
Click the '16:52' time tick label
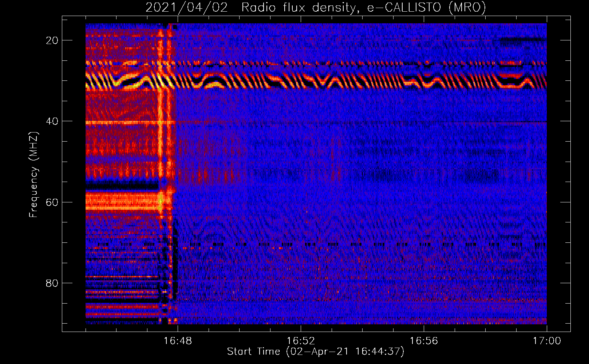click(x=301, y=341)
